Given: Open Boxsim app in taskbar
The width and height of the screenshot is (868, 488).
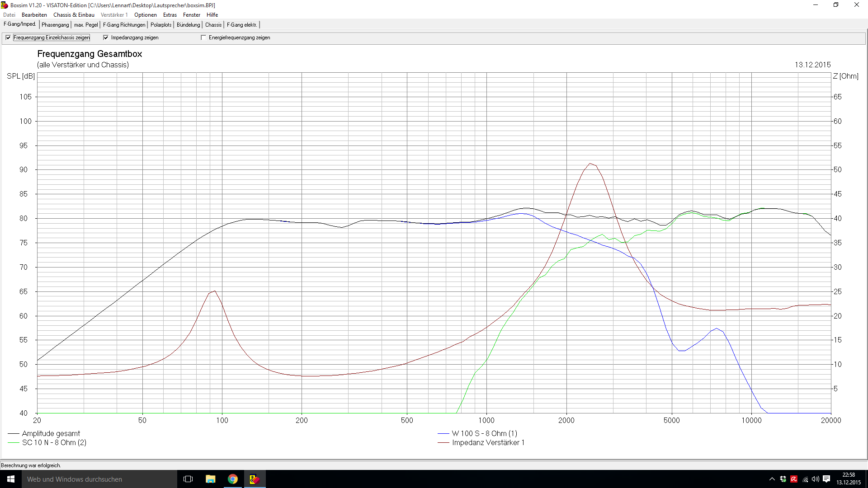Looking at the screenshot, I should tap(255, 479).
